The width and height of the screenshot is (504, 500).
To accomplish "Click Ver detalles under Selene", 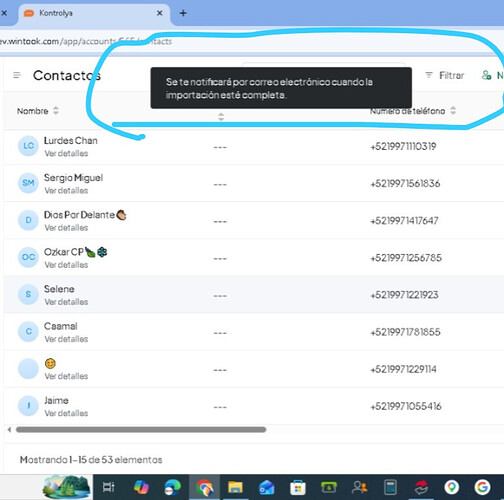I will [66, 302].
